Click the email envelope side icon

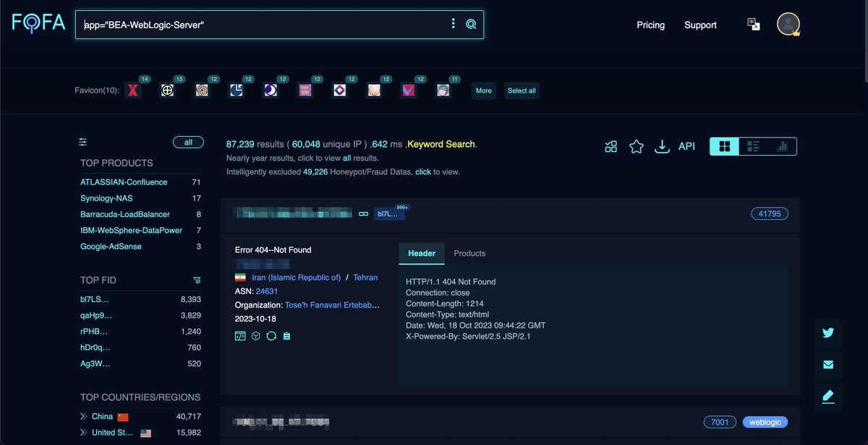[x=828, y=365]
